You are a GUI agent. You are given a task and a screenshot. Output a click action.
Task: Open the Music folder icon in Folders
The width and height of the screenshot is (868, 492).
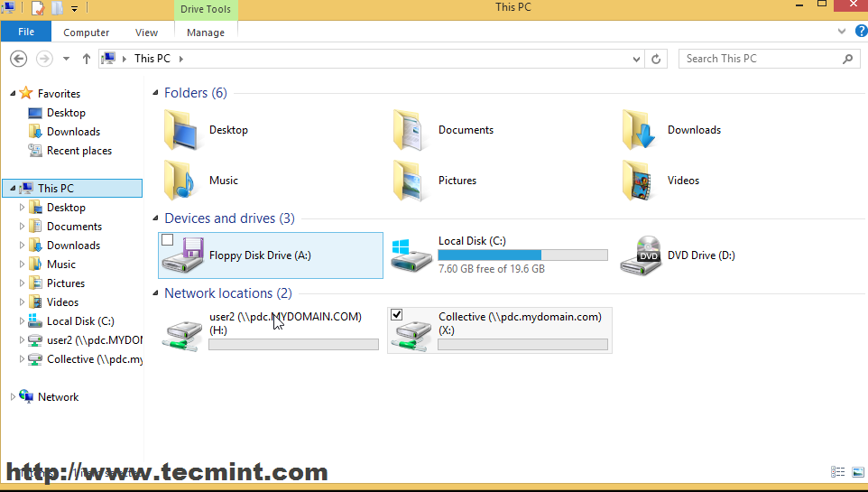[x=180, y=180]
